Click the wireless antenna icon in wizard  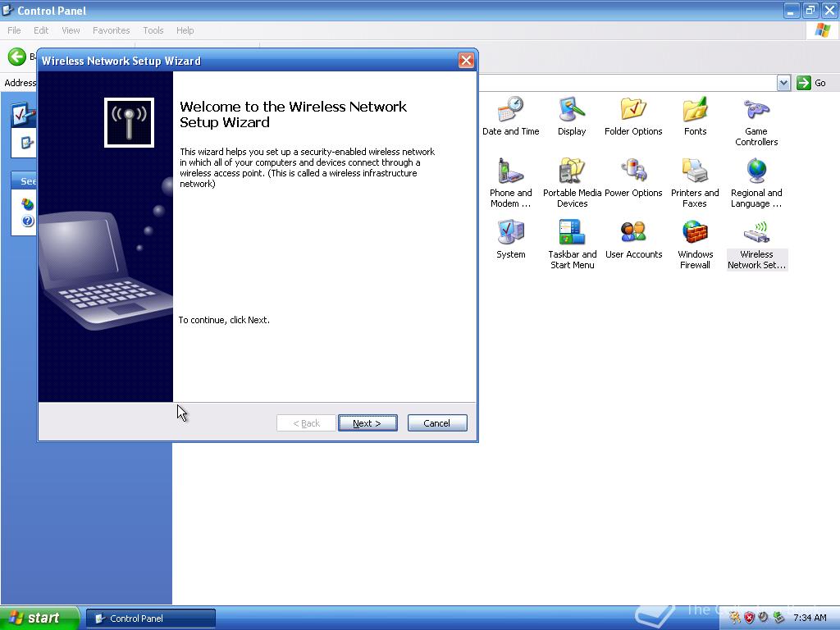click(x=129, y=122)
